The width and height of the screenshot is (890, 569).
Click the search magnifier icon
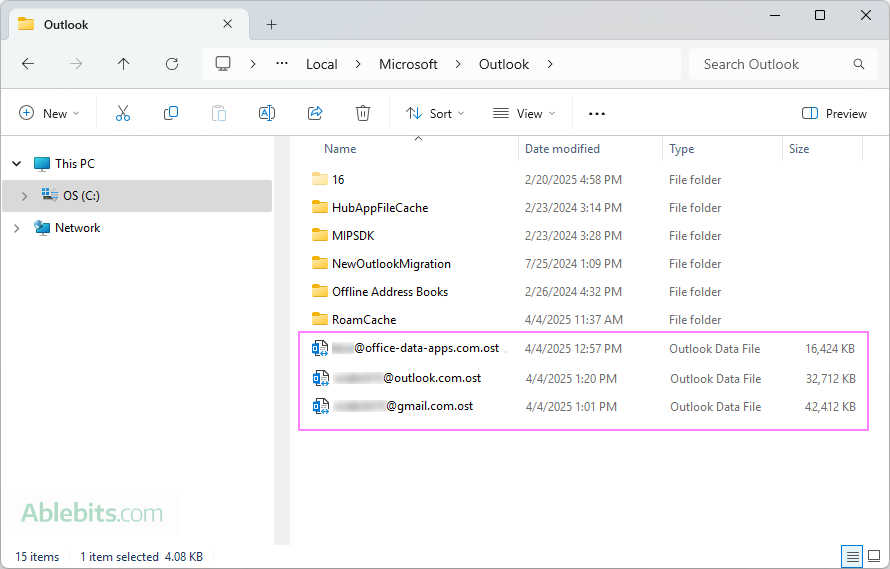859,64
